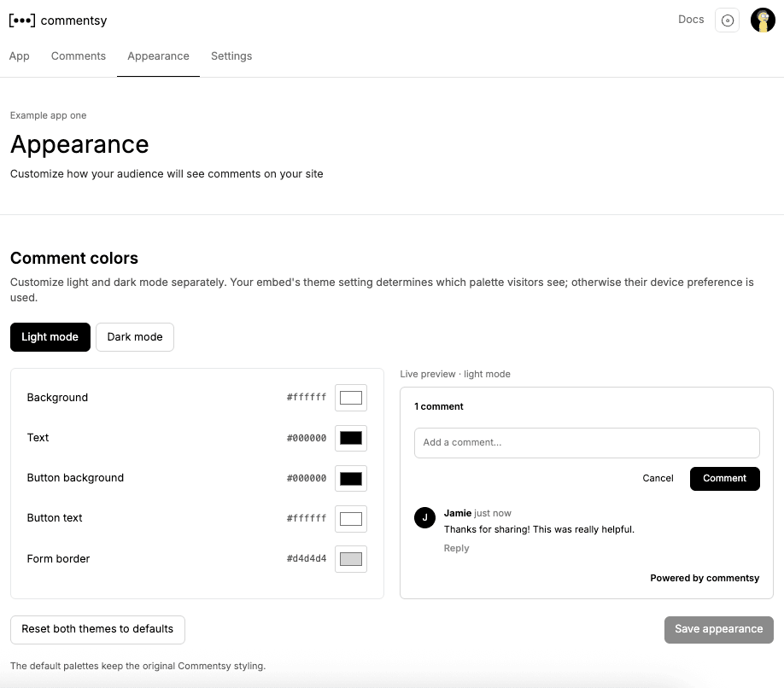Click the 'Button text' row label
This screenshot has height=688, width=784.
[55, 518]
